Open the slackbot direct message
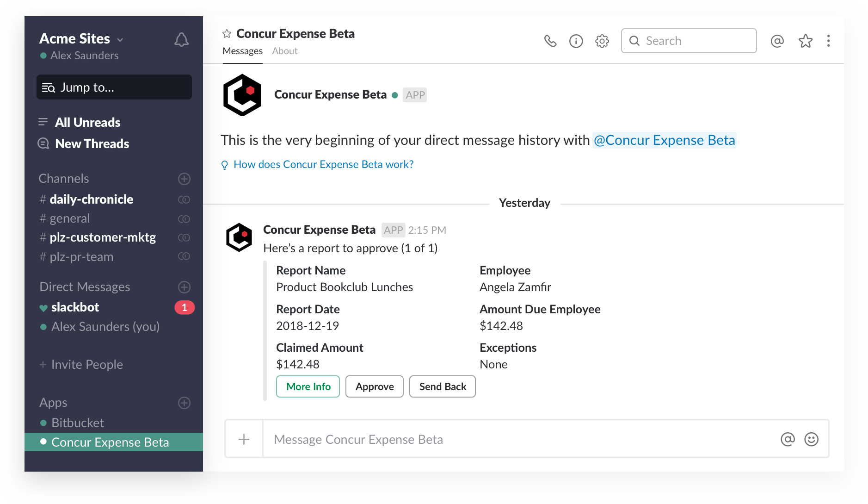 pos(75,307)
